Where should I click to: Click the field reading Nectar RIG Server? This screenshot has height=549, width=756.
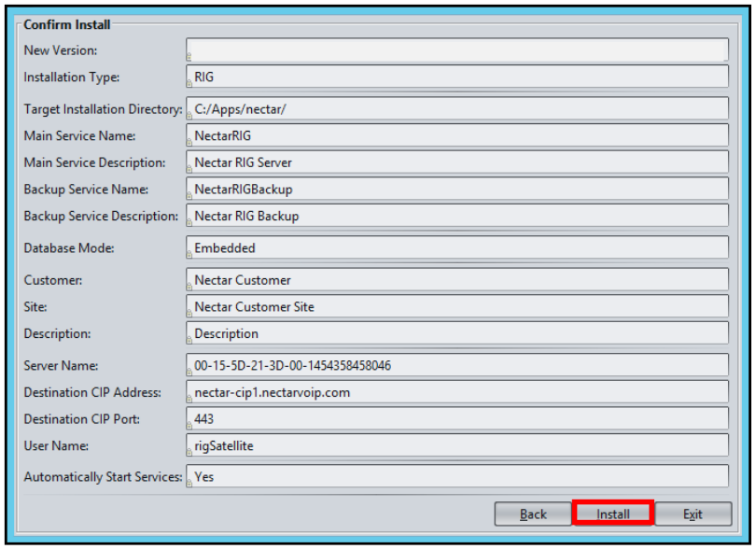coord(457,162)
